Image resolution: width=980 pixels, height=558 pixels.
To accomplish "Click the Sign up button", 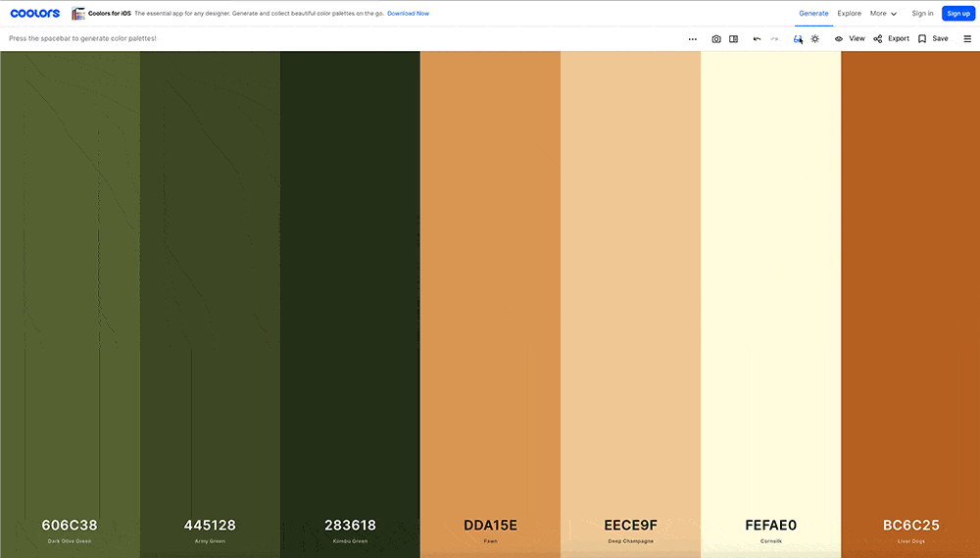I will click(x=958, y=13).
